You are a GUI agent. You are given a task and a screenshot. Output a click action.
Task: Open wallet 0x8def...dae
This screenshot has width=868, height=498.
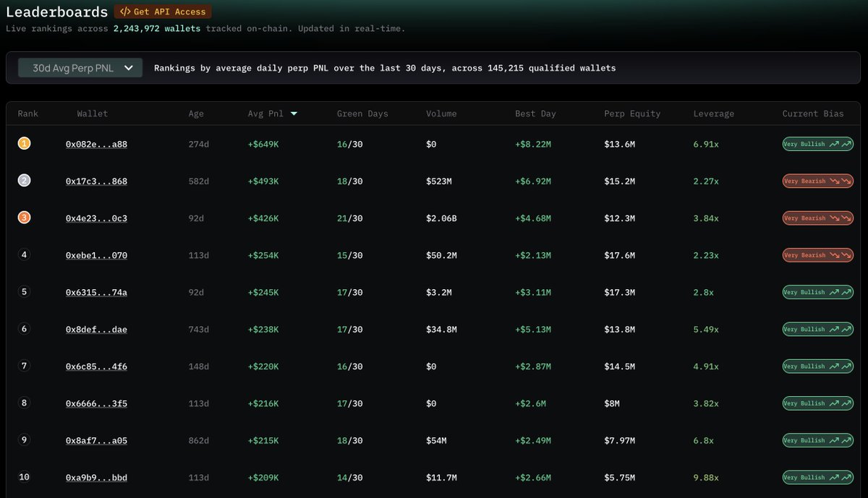[x=96, y=330]
